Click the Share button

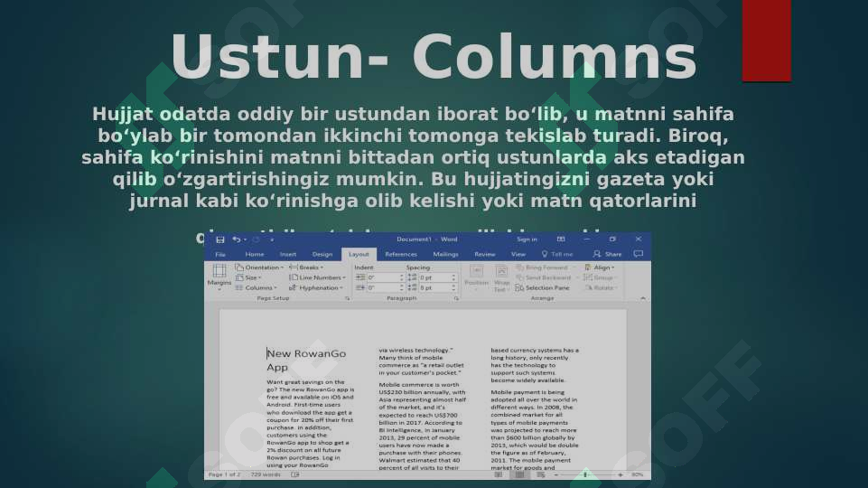607,254
